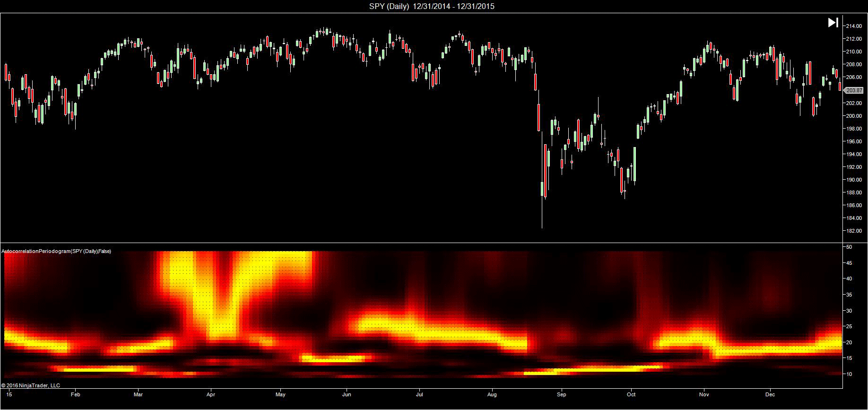Click the 45 periodogram scale label

849,263
